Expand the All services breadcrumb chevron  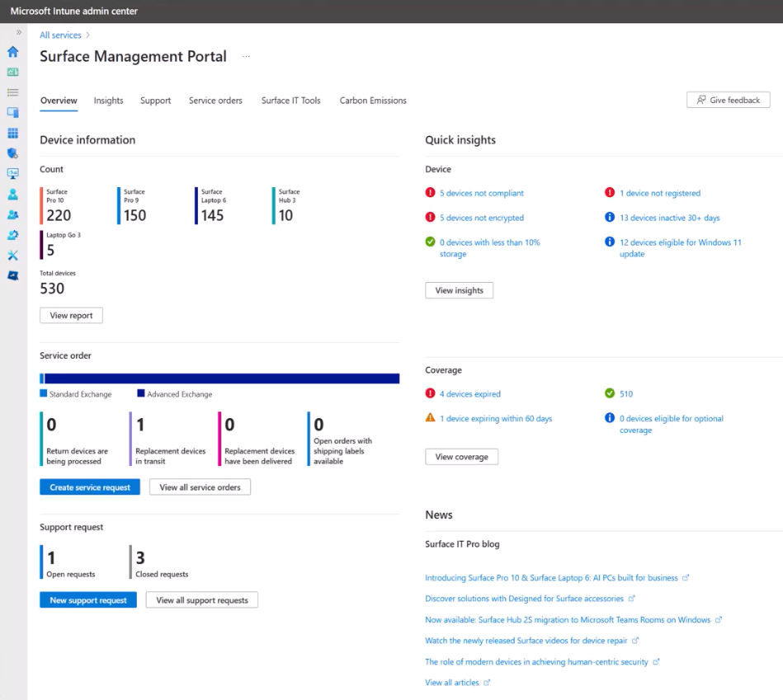pyautogui.click(x=87, y=35)
